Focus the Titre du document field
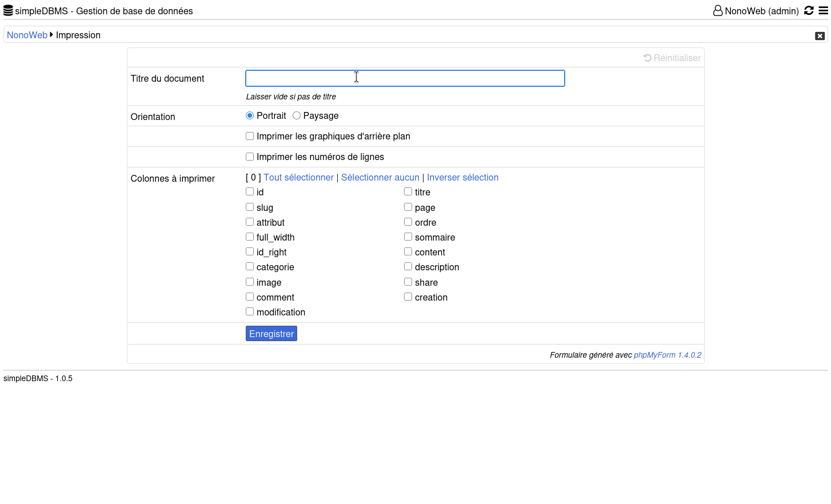This screenshot has width=831, height=504. pos(405,78)
